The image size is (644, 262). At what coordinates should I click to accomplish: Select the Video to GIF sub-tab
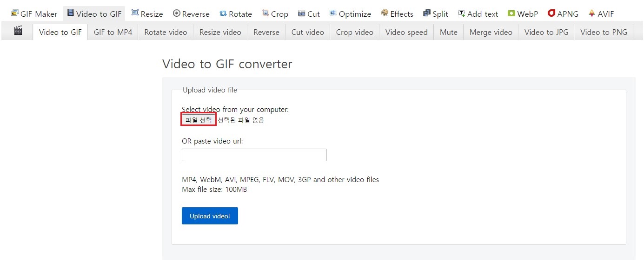60,32
